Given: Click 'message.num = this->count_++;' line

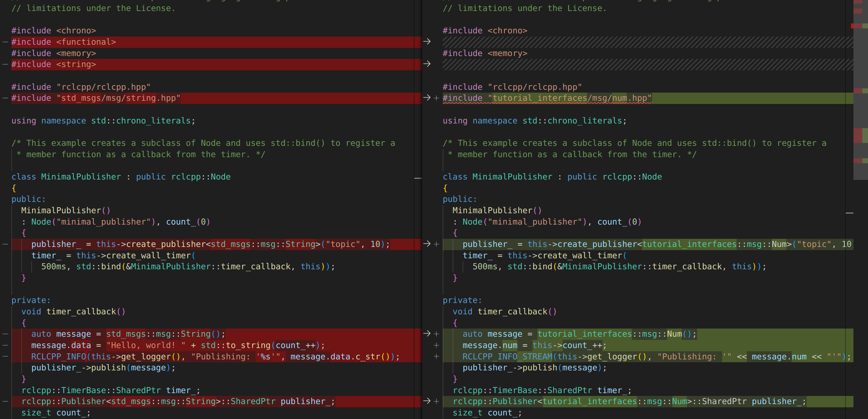Looking at the screenshot, I should (535, 345).
